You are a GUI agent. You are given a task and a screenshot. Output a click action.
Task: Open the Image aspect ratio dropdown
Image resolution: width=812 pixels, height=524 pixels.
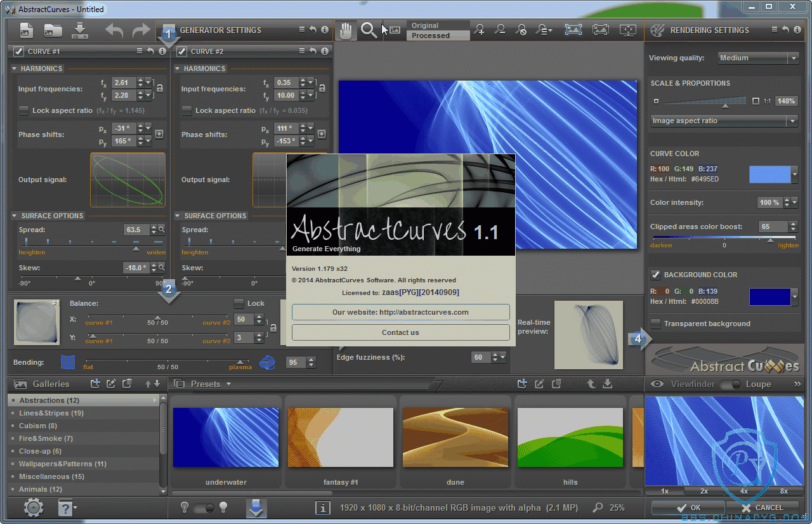click(x=724, y=121)
